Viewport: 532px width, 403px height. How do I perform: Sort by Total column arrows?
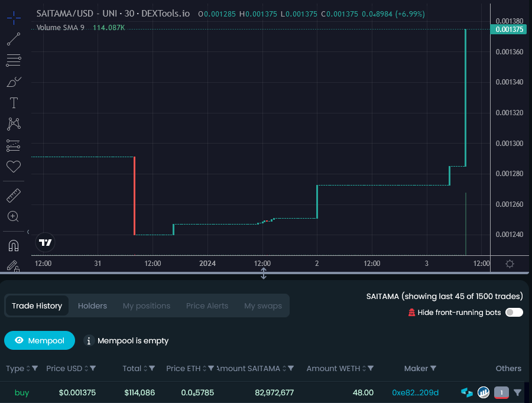coord(145,368)
